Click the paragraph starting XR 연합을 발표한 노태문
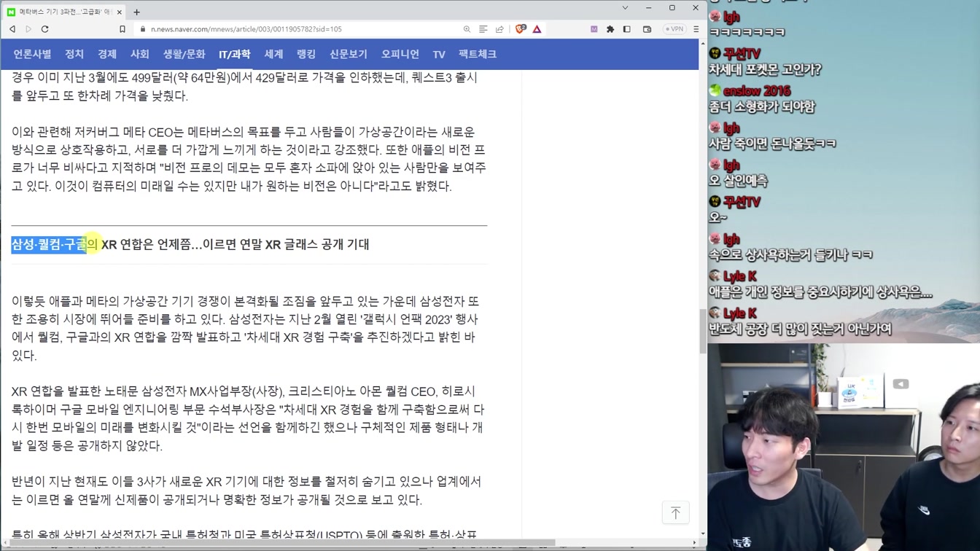This screenshot has width=980, height=551. point(248,418)
